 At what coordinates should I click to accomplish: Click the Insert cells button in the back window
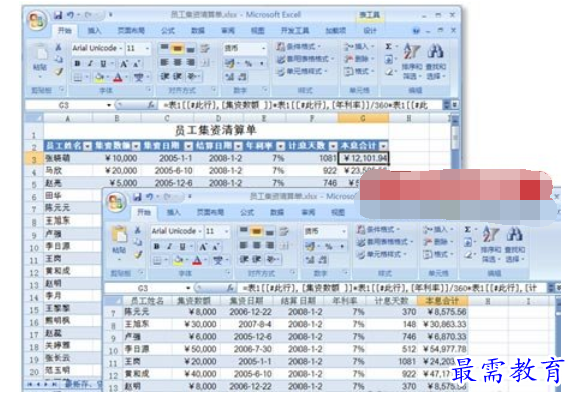[359, 46]
